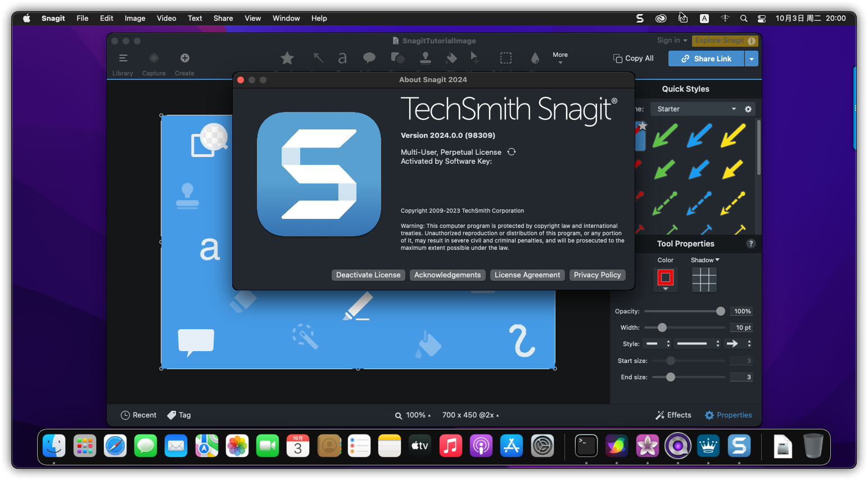Click the Deactivate License button
Viewport: 868px width, 480px height.
pos(368,275)
